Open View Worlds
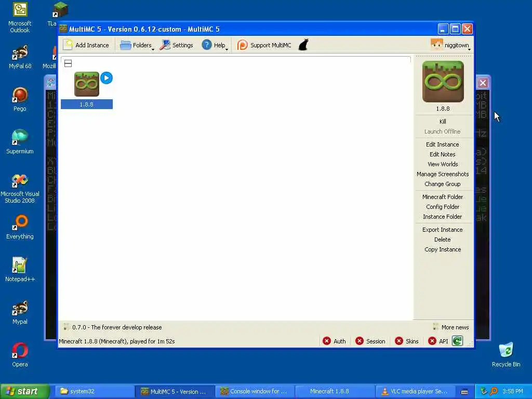 (443, 164)
